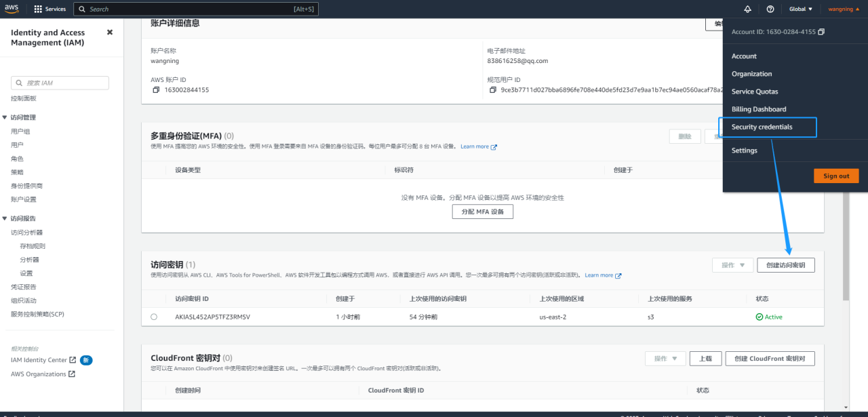Collapse the 访问报告 sidebar section
The height and width of the screenshot is (417, 868).
click(x=5, y=218)
